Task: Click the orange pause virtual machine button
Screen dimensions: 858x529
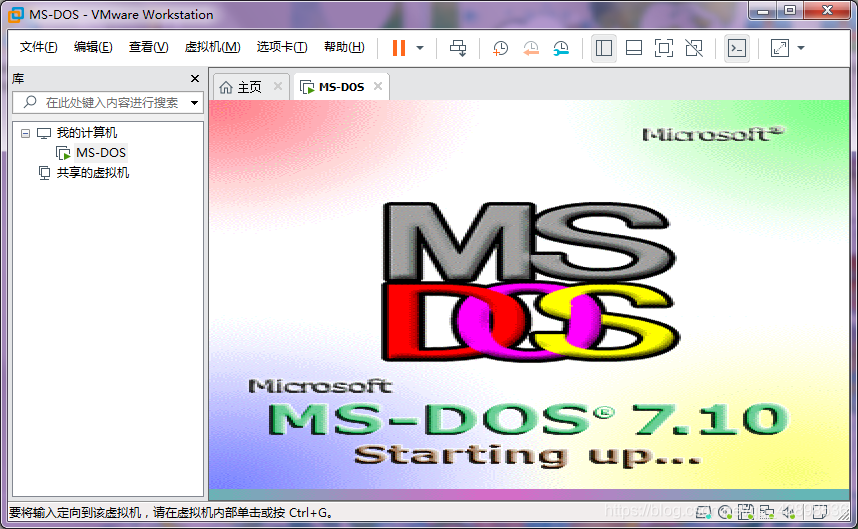Action: click(399, 48)
